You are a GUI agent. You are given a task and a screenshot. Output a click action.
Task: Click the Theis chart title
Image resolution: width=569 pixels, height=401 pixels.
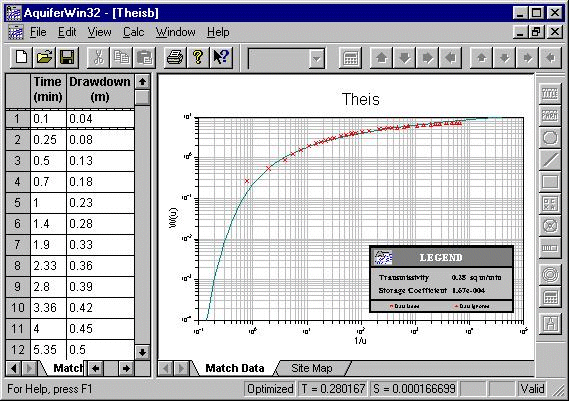click(x=361, y=99)
